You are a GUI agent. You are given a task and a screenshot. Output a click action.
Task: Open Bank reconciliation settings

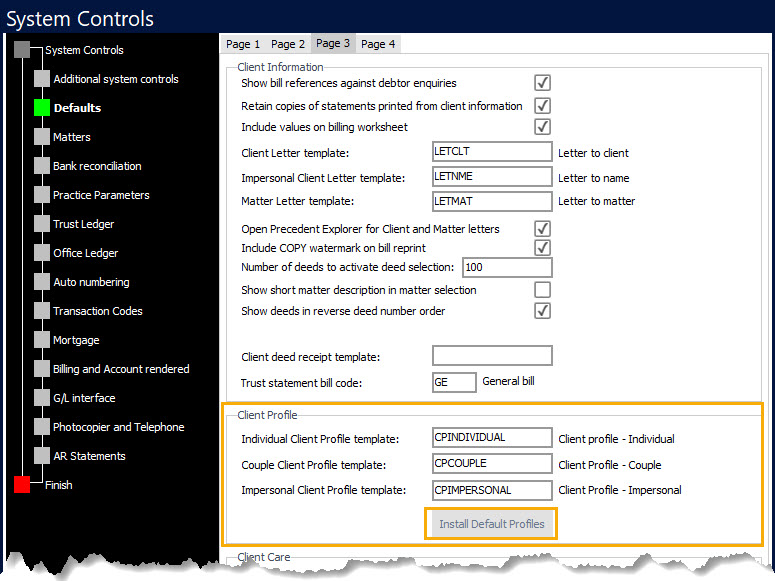(97, 166)
